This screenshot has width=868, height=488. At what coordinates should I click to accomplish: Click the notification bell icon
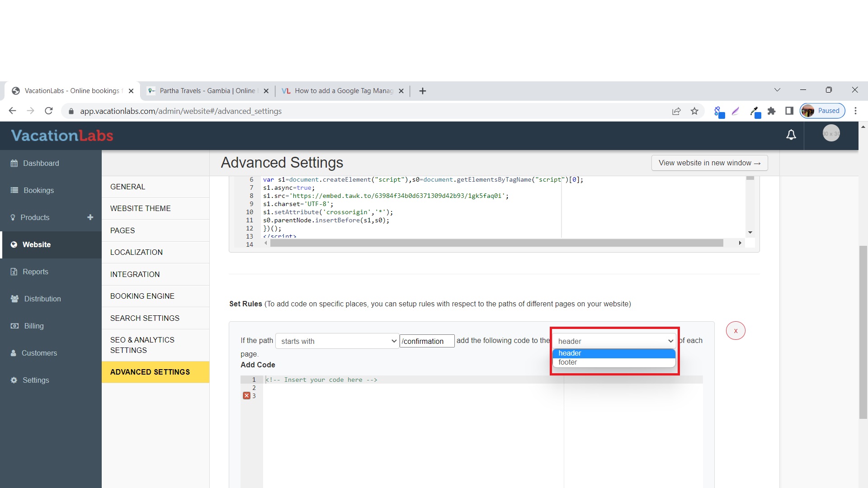(791, 135)
